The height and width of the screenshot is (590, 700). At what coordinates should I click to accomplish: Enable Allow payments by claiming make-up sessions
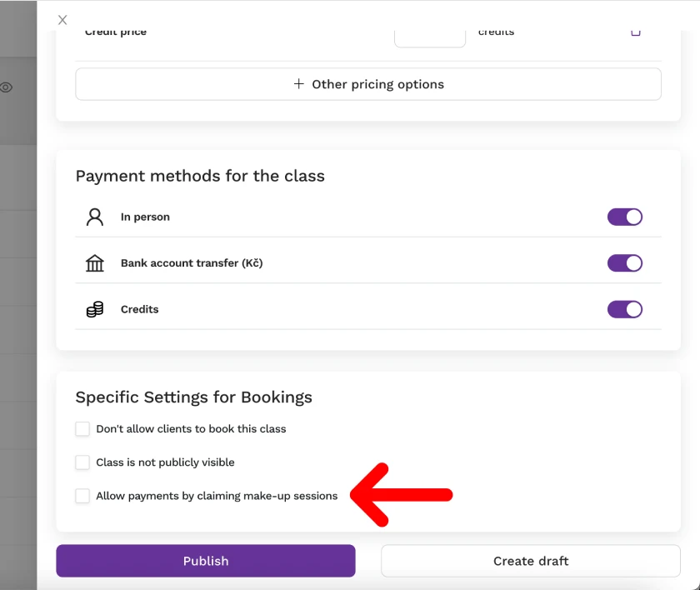[x=82, y=496]
